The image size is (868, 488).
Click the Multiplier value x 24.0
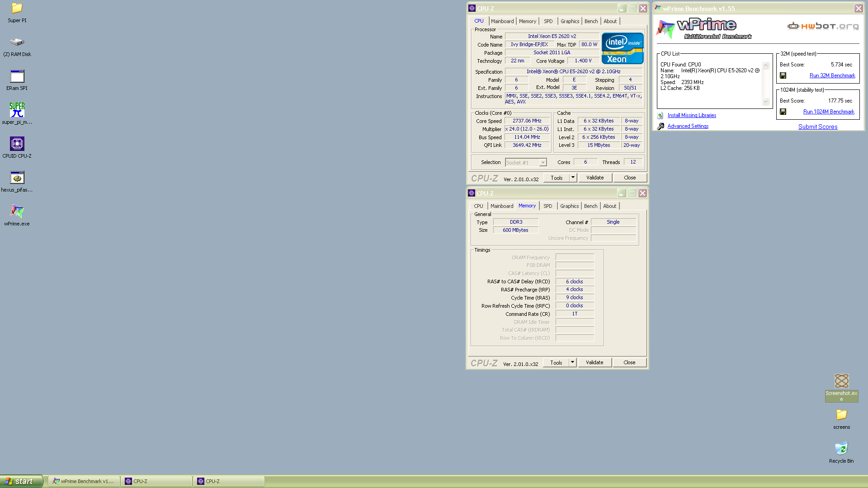(x=527, y=129)
